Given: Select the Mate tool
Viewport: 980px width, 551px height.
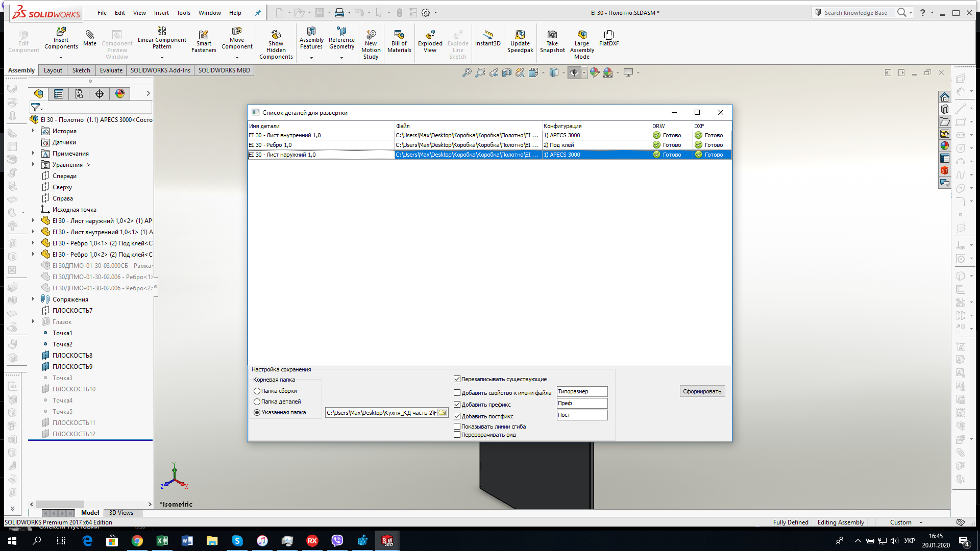Looking at the screenshot, I should click(90, 39).
